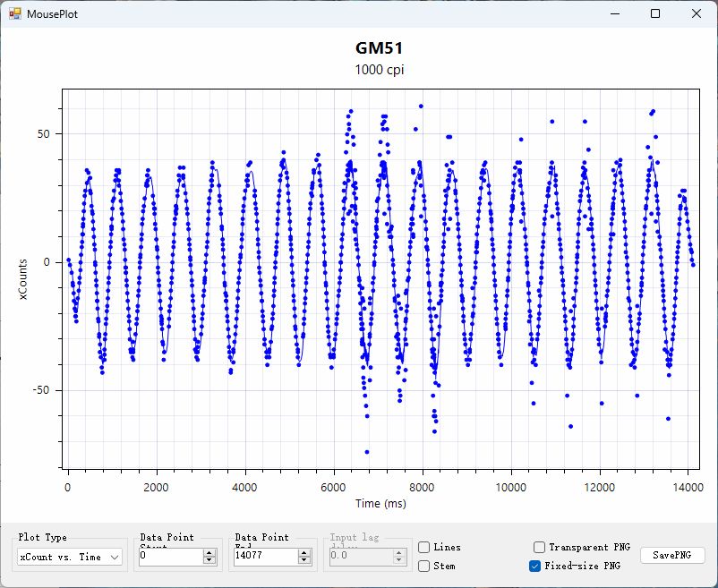The height and width of the screenshot is (588, 718).
Task: Click the "8000" time axis tick label
Action: 422,488
